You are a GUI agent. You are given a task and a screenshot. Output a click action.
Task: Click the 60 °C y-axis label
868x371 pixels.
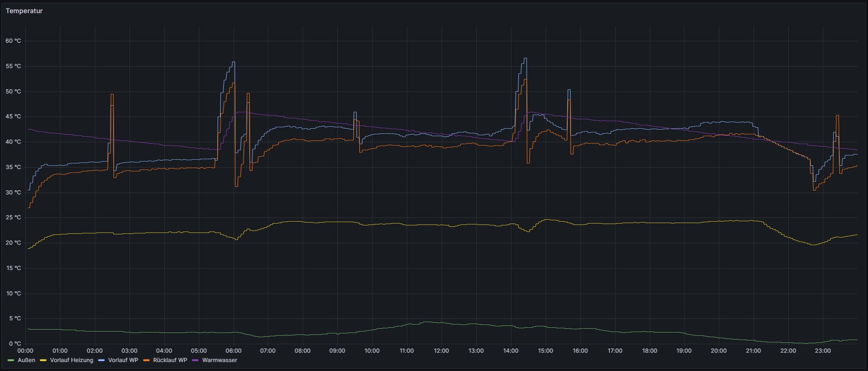coord(13,41)
